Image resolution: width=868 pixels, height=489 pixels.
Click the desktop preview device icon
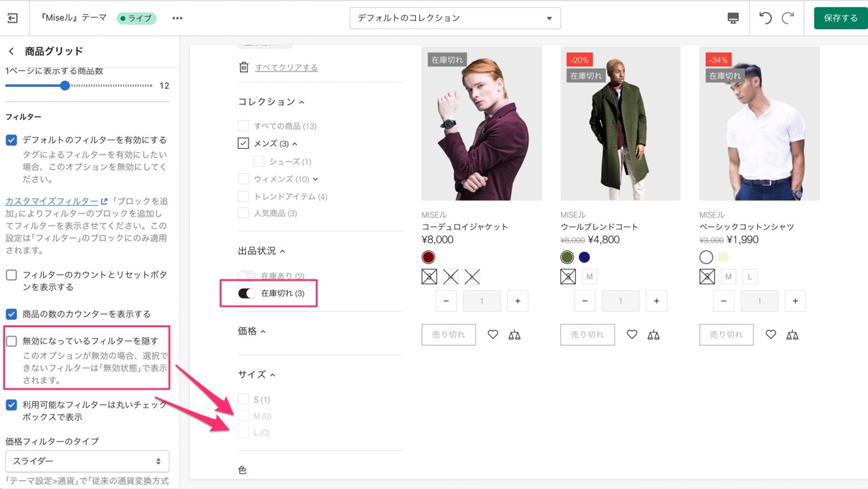click(x=733, y=18)
